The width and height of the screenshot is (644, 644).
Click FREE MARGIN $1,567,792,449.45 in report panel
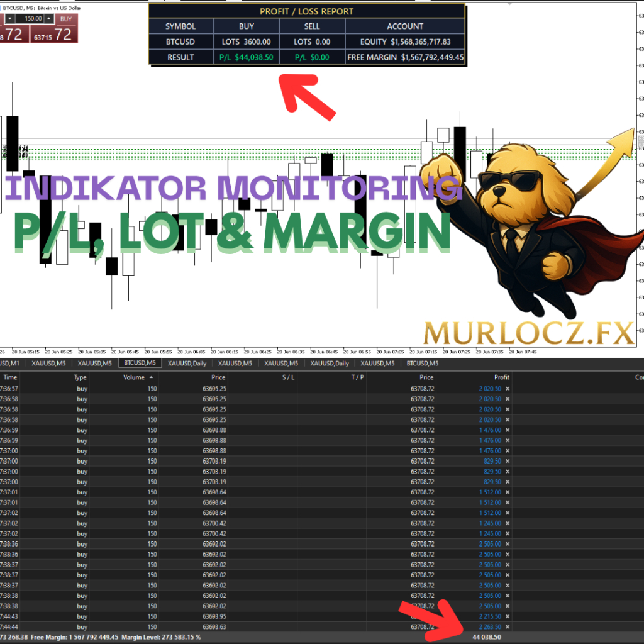(x=406, y=57)
